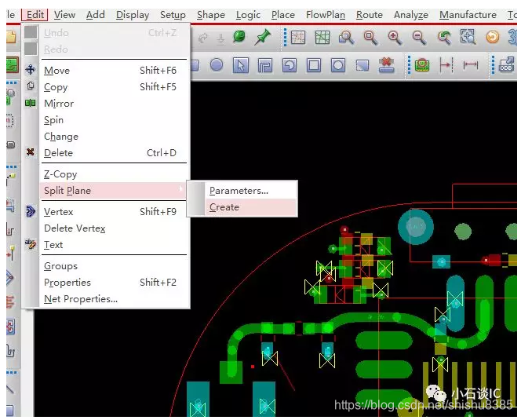Choose Z-Copy from the Edit menu

pos(60,174)
